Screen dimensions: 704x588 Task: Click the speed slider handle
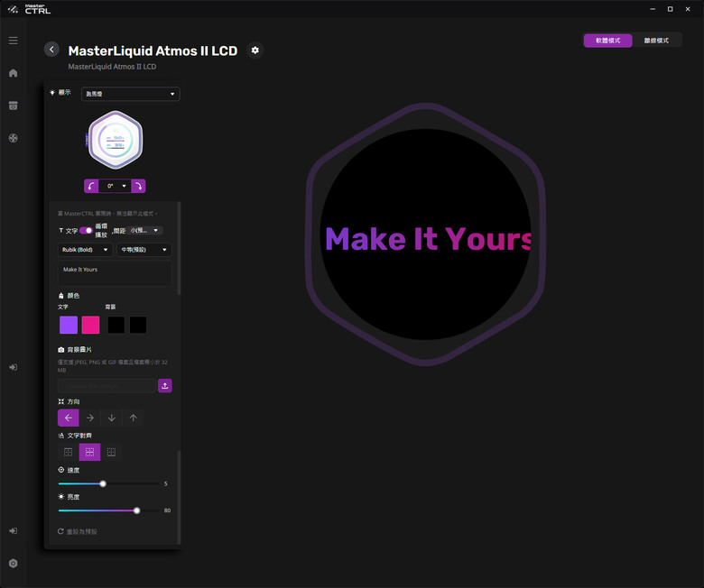[103, 484]
